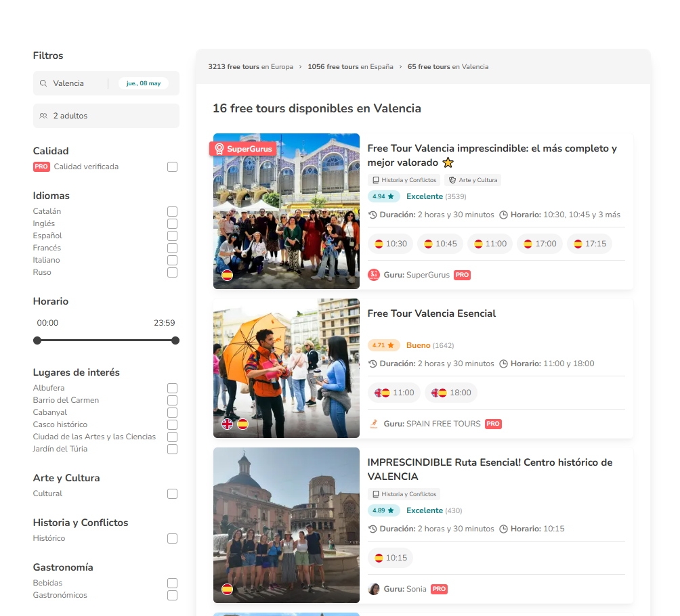
Task: Click the SuperGurus badge on the first photo
Action: click(243, 149)
